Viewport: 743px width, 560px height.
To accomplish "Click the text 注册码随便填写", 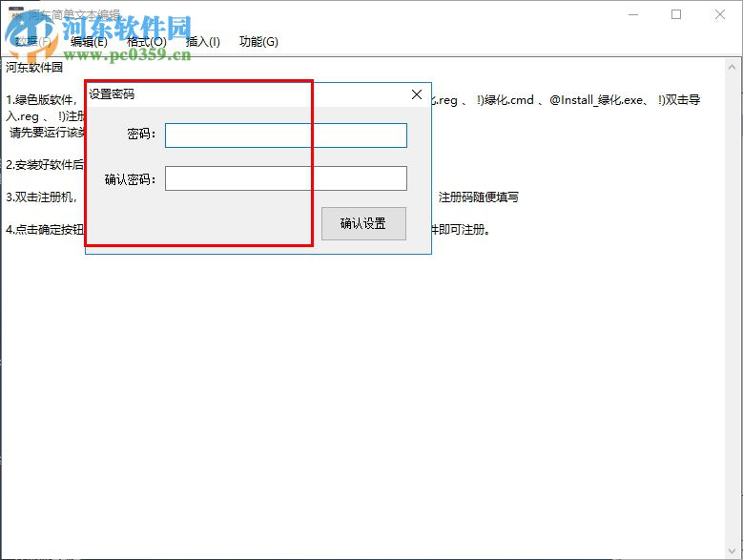I will point(478,197).
